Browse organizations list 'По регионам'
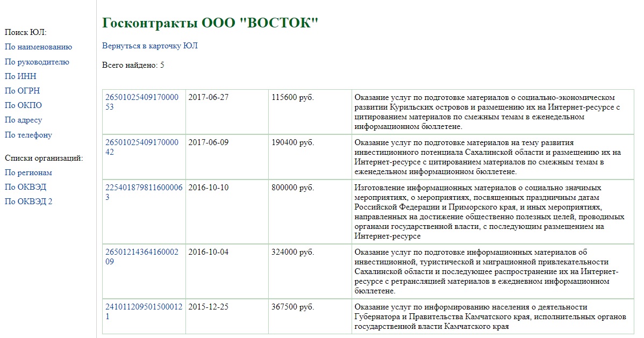The height and width of the screenshot is (338, 644). [28, 172]
